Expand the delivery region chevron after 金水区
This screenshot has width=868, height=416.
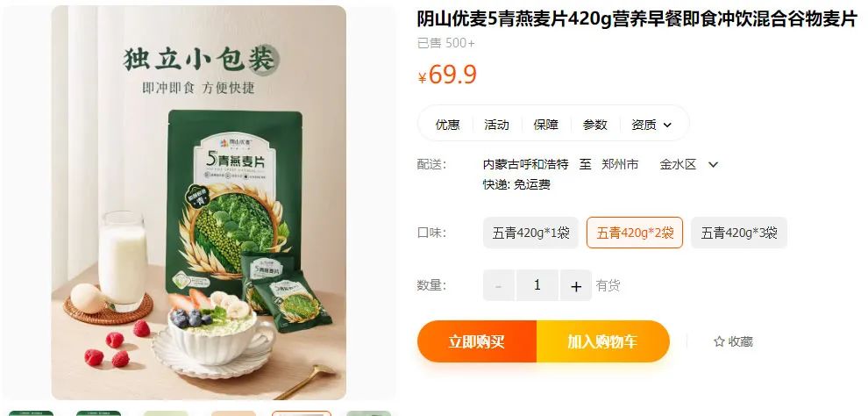714,164
